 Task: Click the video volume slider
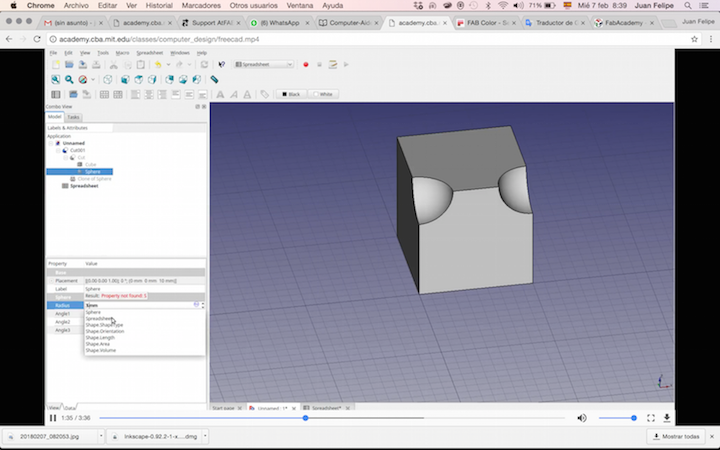point(616,418)
